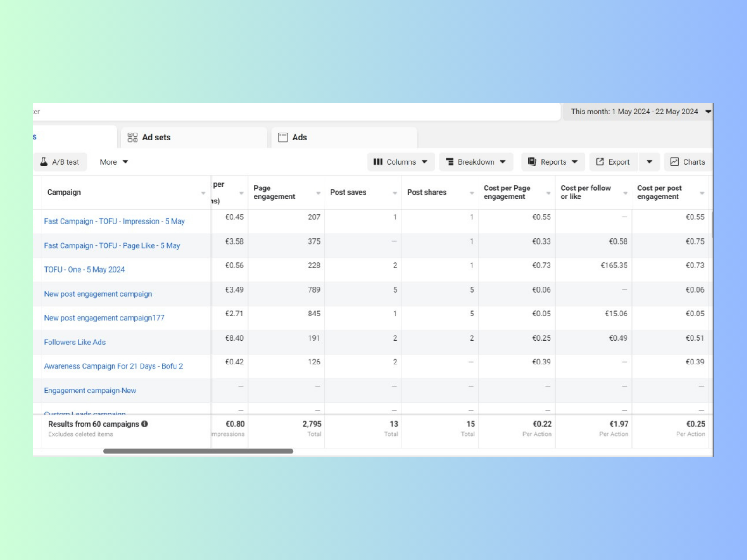The height and width of the screenshot is (560, 747).
Task: Click the Reports document icon
Action: click(x=532, y=161)
